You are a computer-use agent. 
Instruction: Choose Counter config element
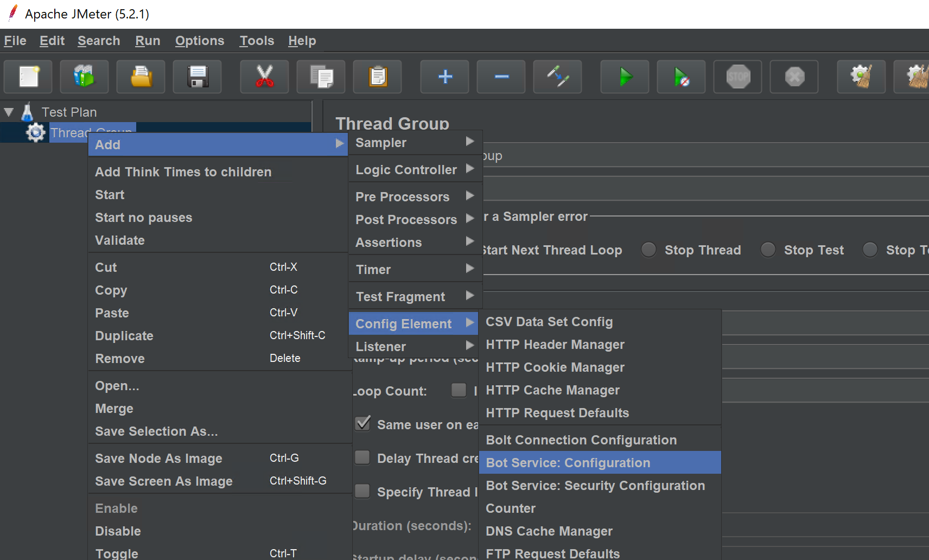[x=600, y=508]
